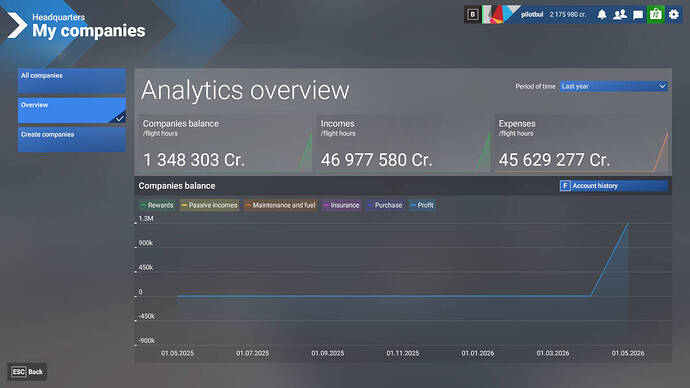Open the notifications bell icon
690x388 pixels.
[x=602, y=15]
